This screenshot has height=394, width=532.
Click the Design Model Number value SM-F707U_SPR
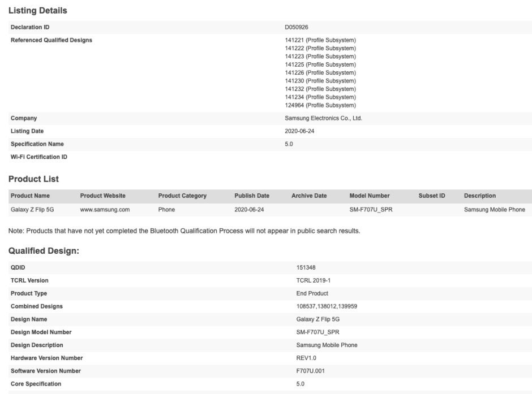coord(318,332)
